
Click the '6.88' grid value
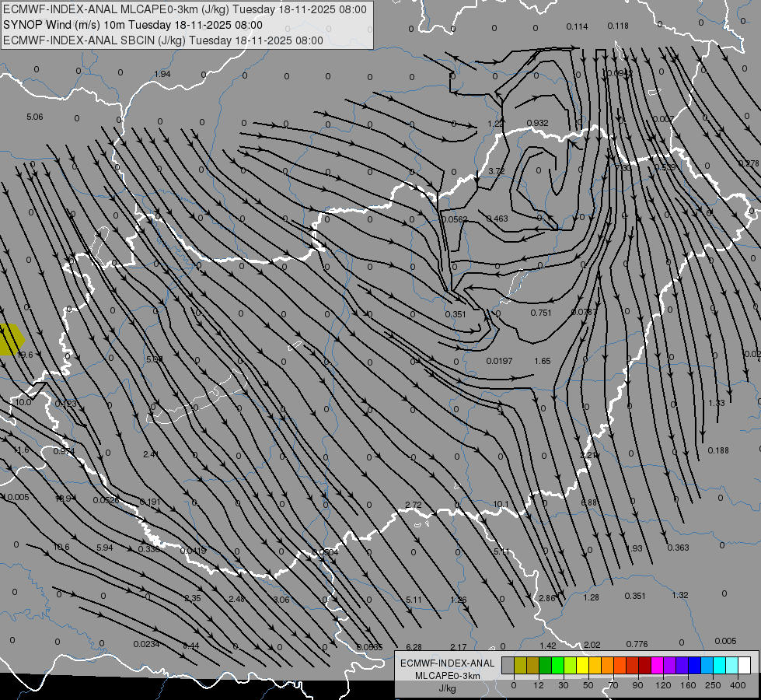click(x=588, y=502)
